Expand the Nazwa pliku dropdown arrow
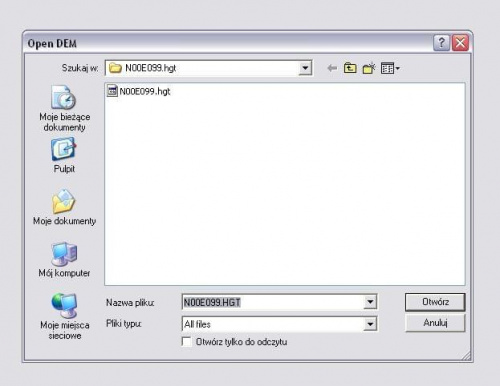 click(x=370, y=302)
